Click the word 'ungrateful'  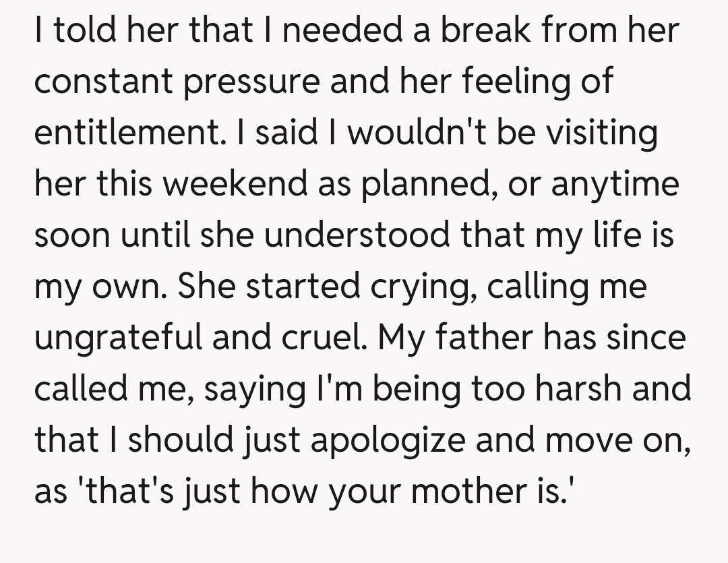coord(119,339)
